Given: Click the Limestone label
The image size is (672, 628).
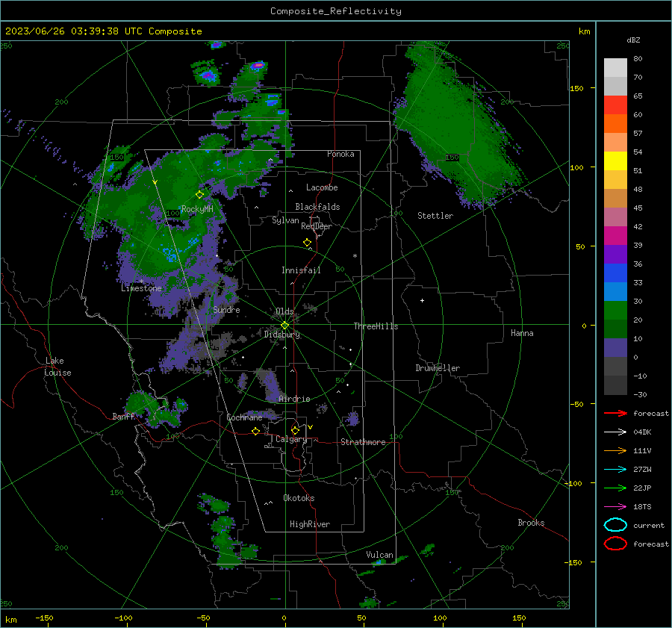Looking at the screenshot, I should pyautogui.click(x=141, y=288).
